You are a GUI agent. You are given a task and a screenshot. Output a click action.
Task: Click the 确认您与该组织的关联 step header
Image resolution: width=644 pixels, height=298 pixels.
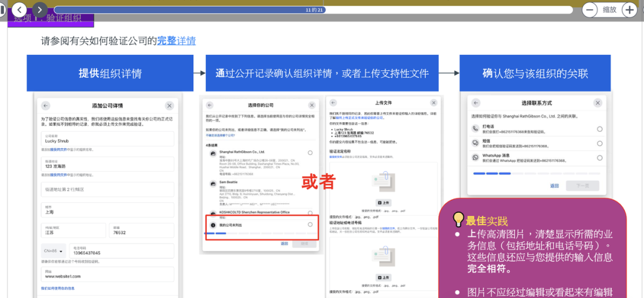(535, 73)
